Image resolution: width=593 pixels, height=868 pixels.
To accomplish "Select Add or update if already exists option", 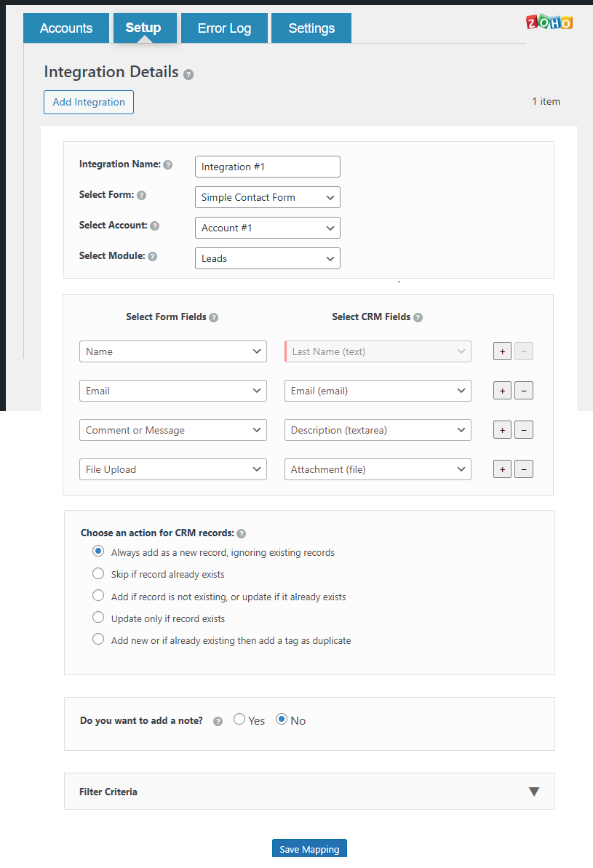I will click(98, 595).
